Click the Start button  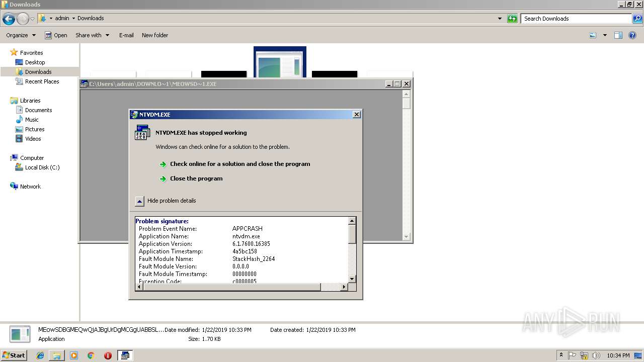tap(14, 355)
